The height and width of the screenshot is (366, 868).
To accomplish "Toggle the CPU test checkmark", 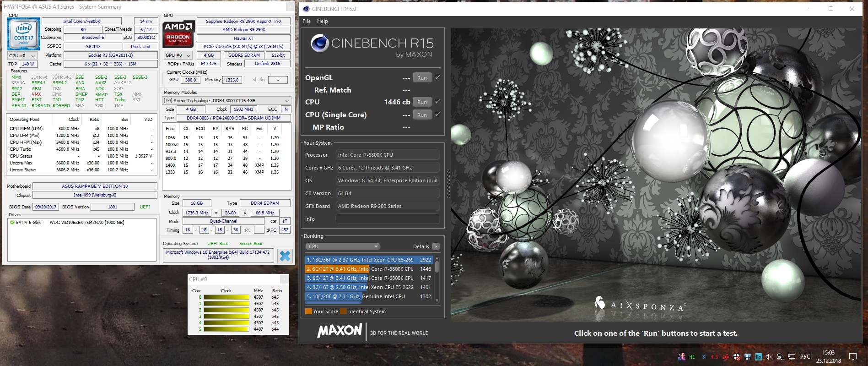I will (x=437, y=102).
